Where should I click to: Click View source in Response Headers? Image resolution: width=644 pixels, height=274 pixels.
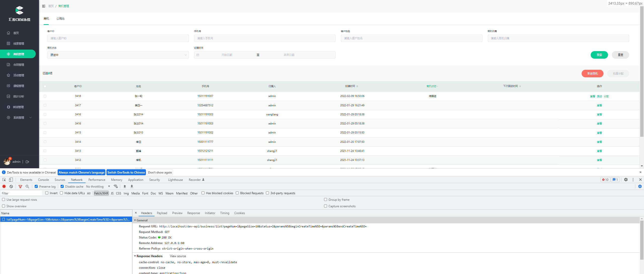coord(178,256)
